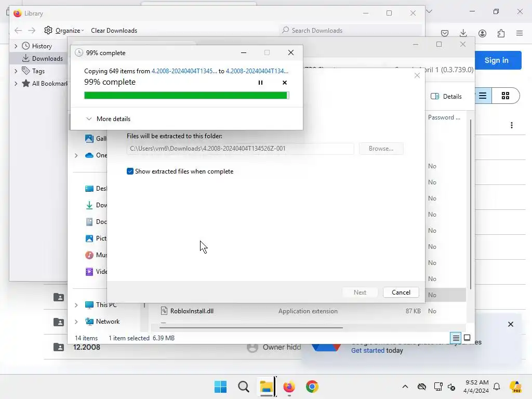The width and height of the screenshot is (532, 399).
Task: Open Chrome from taskbar
Action: (x=312, y=387)
